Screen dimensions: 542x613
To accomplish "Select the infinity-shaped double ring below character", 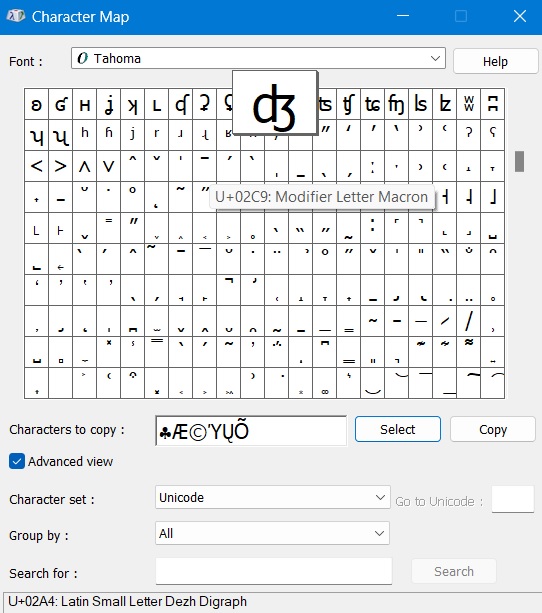I will 325,383.
